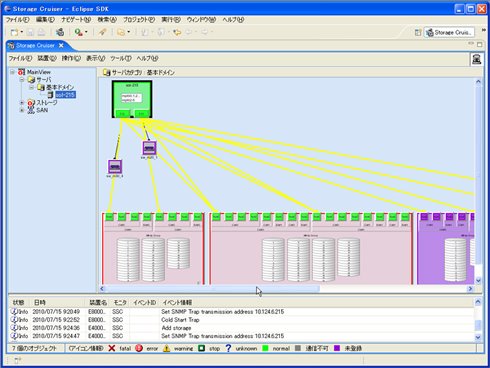Click the telephone icon beside the view menu
Viewport: 490px width, 368px height.
click(x=476, y=59)
